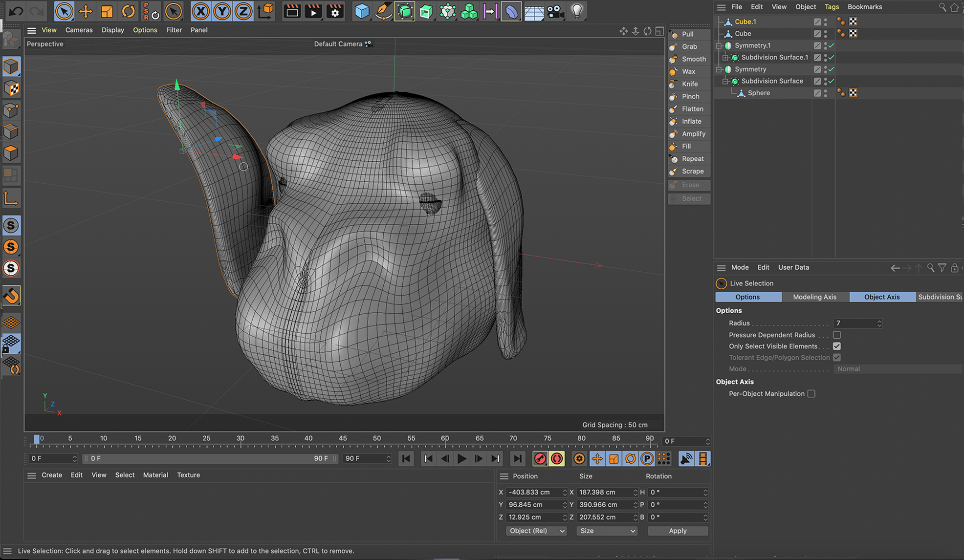Choose the Inflate sculpt brush
Screen dimensions: 964x560
pyautogui.click(x=691, y=121)
